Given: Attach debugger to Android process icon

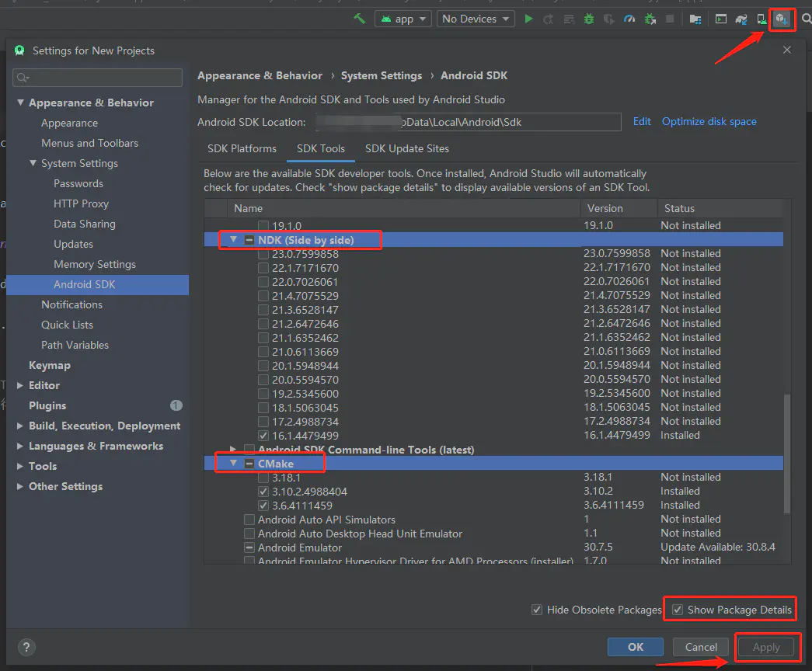Looking at the screenshot, I should pyautogui.click(x=650, y=19).
